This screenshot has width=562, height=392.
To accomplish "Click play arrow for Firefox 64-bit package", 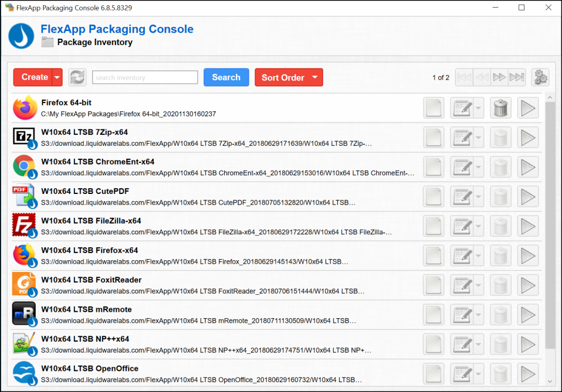I will coord(528,108).
